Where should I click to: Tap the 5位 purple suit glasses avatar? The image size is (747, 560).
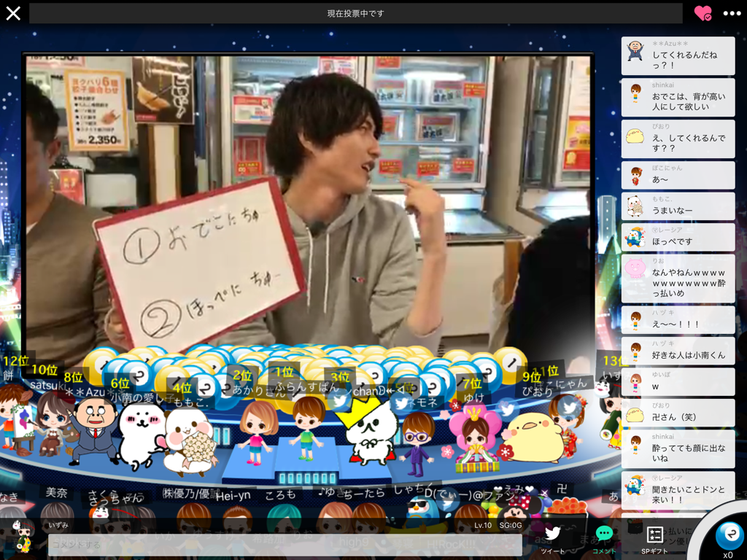(417, 444)
